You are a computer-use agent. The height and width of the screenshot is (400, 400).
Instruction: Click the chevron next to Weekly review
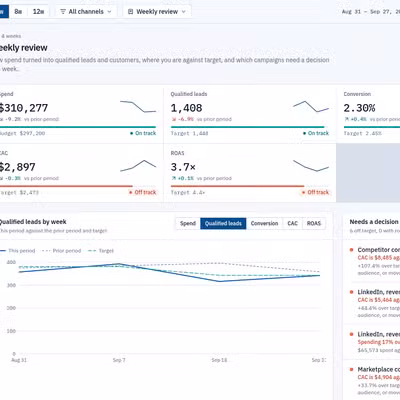(184, 12)
